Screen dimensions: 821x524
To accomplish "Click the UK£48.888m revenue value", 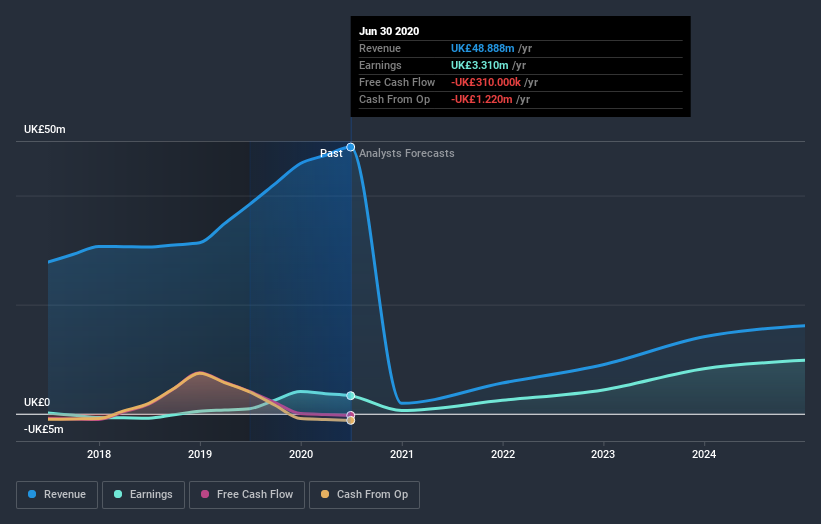I will click(x=482, y=48).
